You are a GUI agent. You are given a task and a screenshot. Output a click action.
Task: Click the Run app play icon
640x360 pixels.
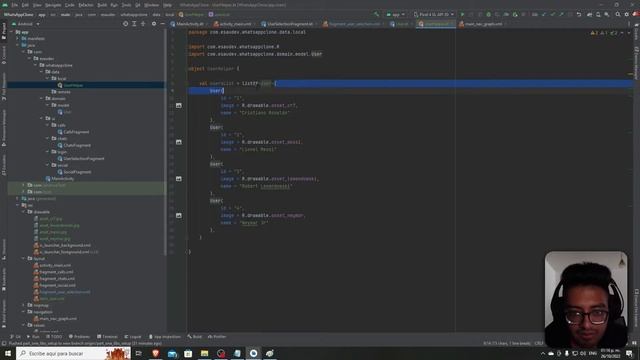click(462, 14)
